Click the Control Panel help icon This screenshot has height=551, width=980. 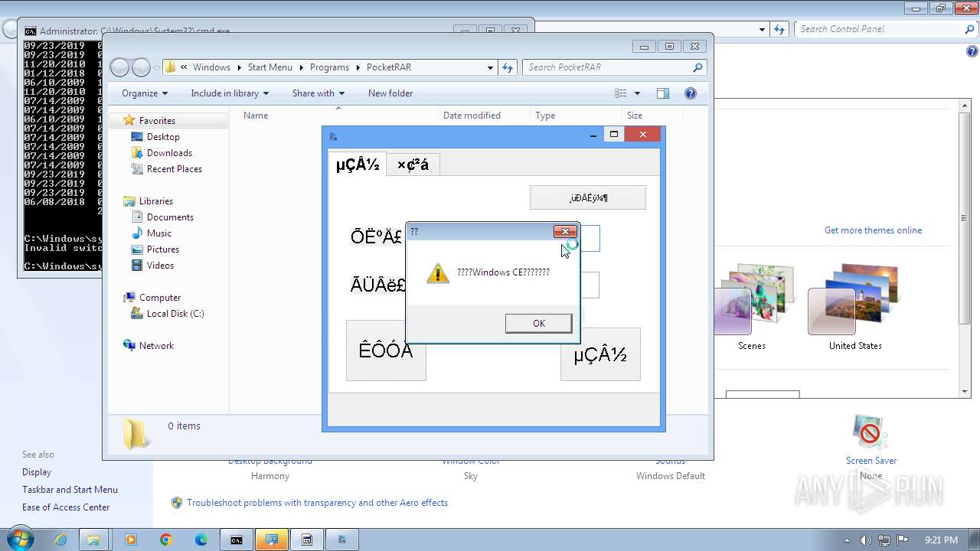coord(972,52)
